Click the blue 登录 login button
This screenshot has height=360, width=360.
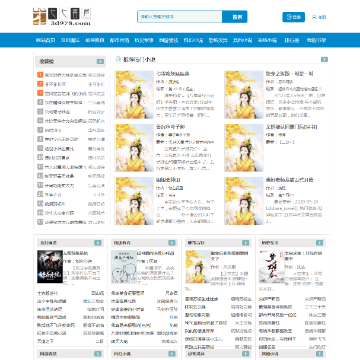tap(294, 17)
